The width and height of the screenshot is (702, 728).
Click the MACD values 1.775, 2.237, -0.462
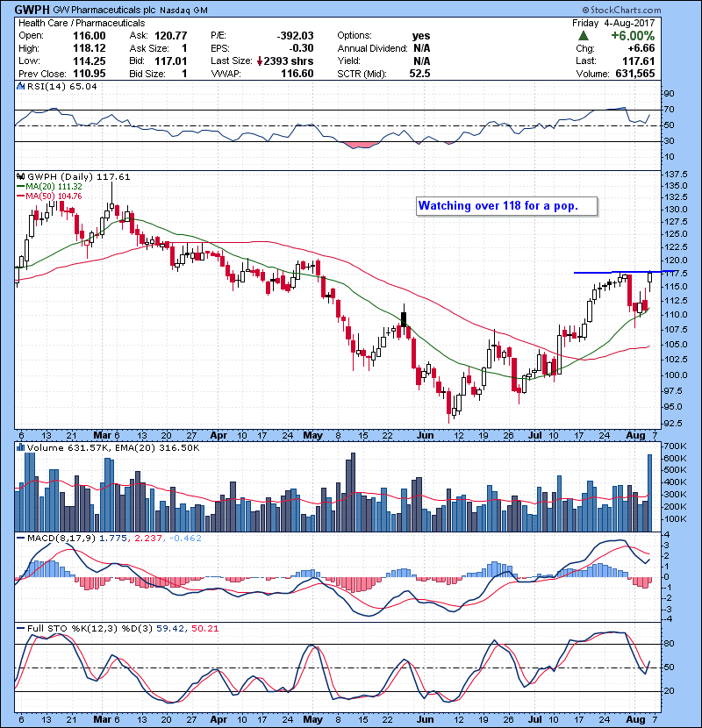151,539
